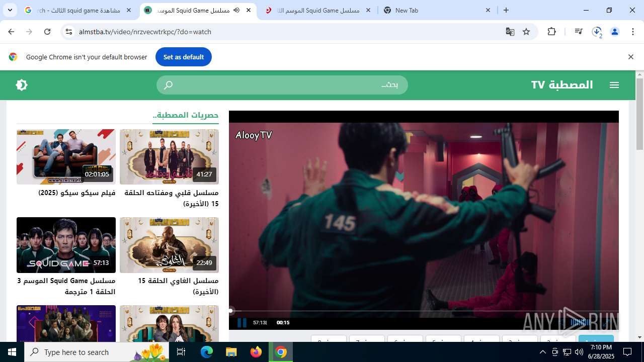Screen dimensions: 644x362
Task: Click the Chrome taskbar icon
Action: coord(281,352)
